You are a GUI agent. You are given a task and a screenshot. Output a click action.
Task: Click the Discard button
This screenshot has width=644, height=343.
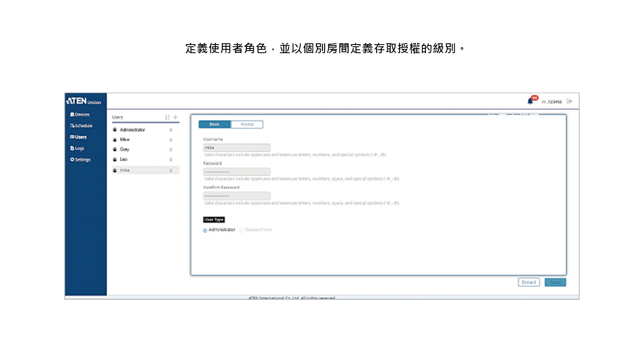click(x=529, y=282)
